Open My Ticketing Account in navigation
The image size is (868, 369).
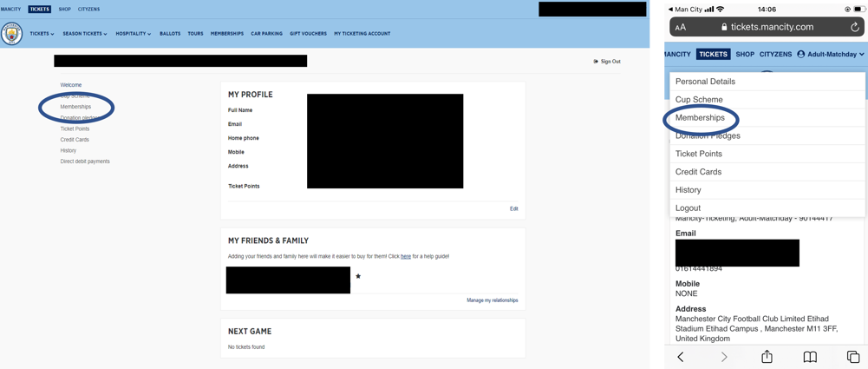tap(362, 34)
